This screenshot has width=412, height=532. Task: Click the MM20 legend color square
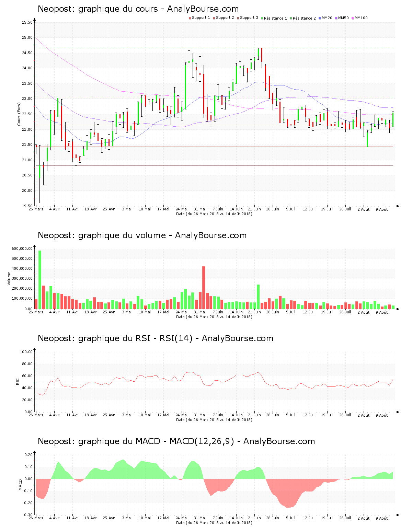click(320, 18)
